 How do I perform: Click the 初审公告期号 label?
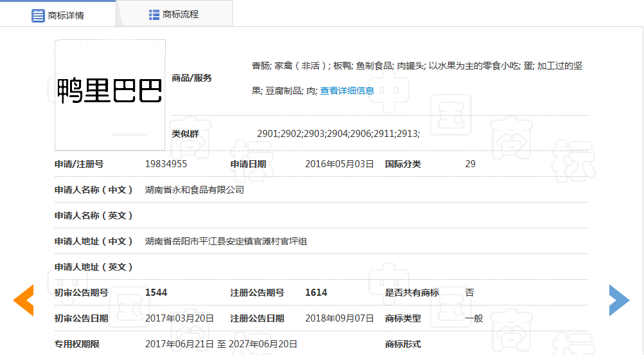tap(82, 293)
